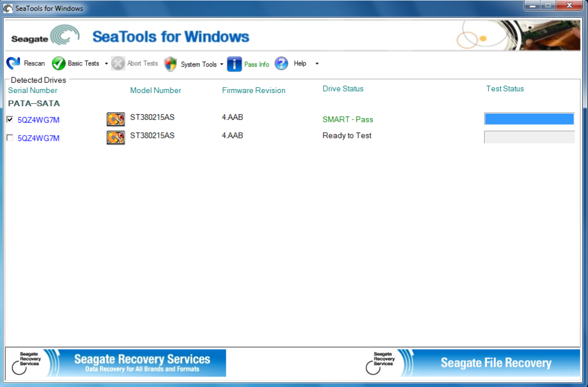Click drive icon in the SMART - Pass row
Viewport: 588px width, 387px height.
(x=116, y=119)
